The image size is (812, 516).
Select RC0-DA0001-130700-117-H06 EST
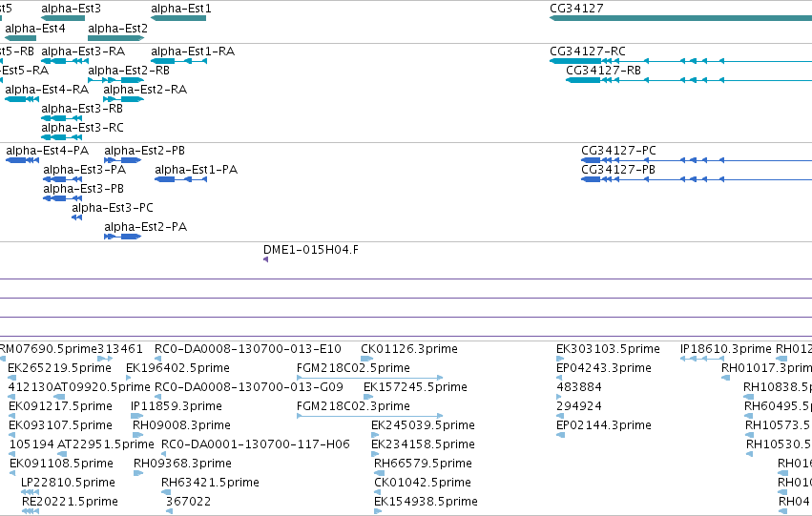(x=165, y=453)
